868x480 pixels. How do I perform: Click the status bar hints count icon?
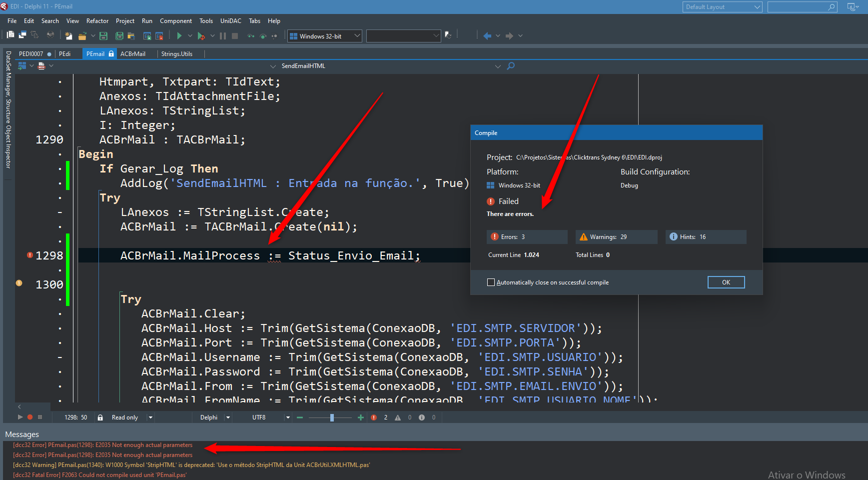(x=422, y=417)
